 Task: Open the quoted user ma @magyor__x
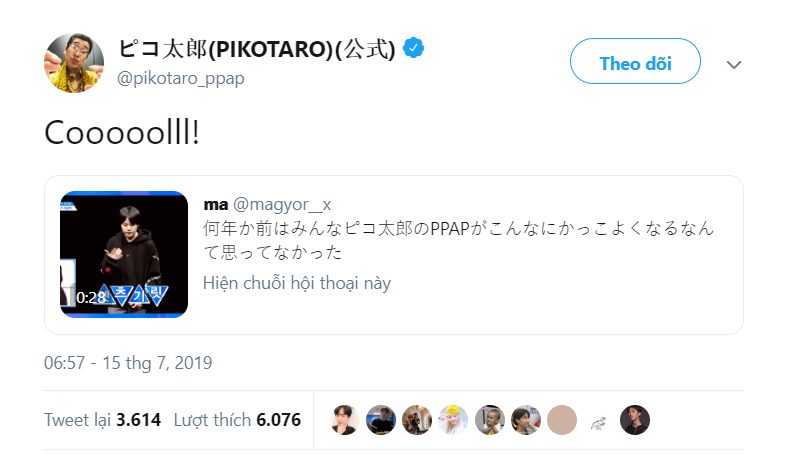click(265, 205)
